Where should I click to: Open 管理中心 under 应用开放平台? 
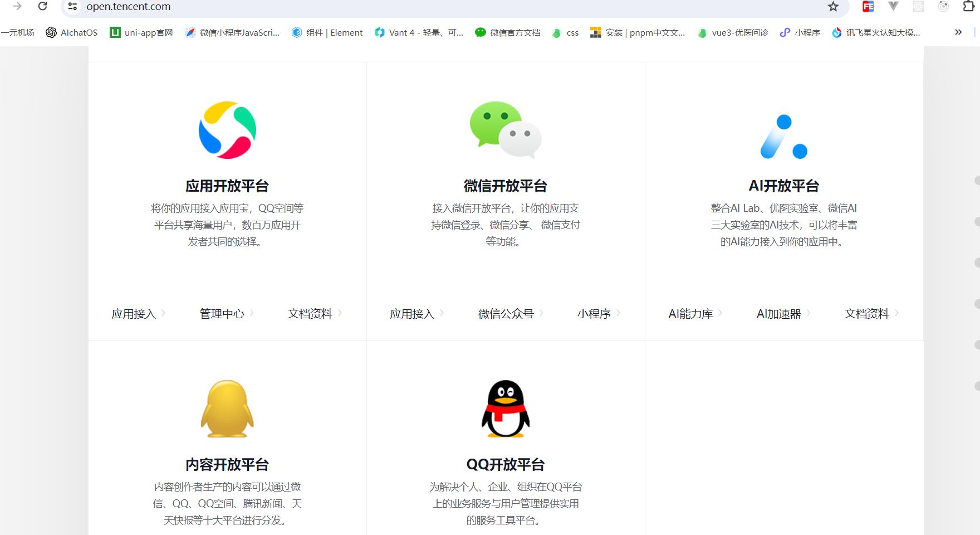[222, 314]
